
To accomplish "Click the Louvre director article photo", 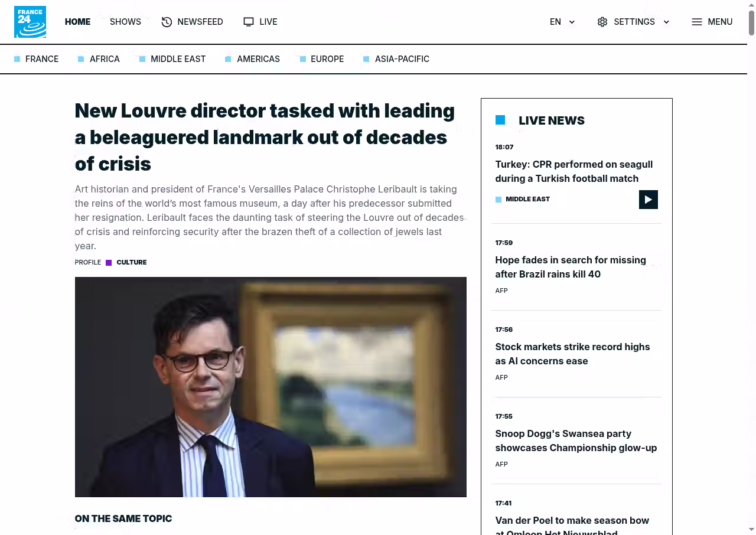I will [271, 387].
